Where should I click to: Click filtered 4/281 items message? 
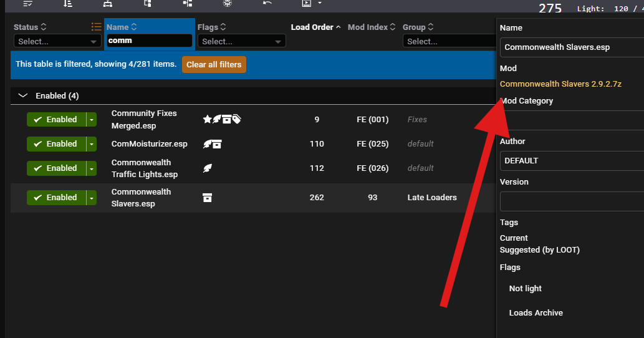[96, 64]
